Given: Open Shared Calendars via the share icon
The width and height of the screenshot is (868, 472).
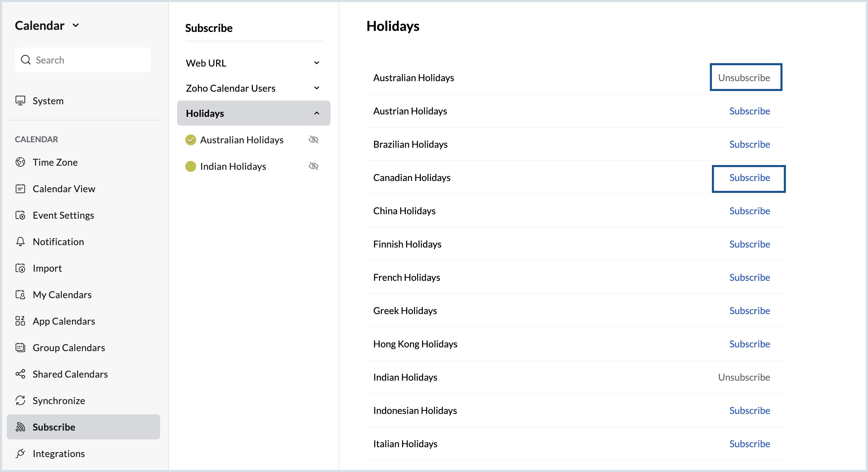Looking at the screenshot, I should pyautogui.click(x=21, y=374).
